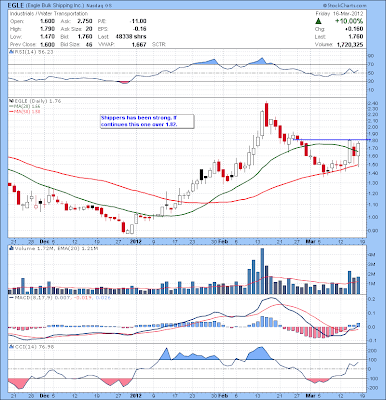Click the P/E -11.00 value
This screenshot has width=386, height=400.
[138, 21]
